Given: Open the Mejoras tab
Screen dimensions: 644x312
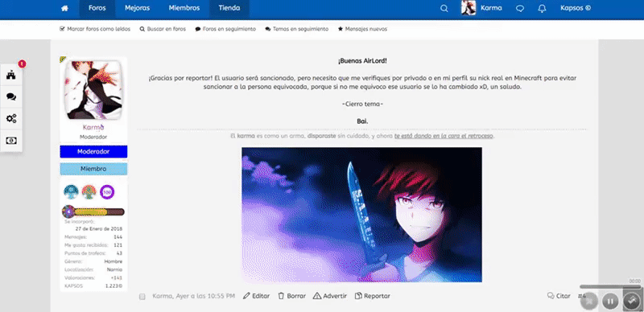Looking at the screenshot, I should (137, 8).
